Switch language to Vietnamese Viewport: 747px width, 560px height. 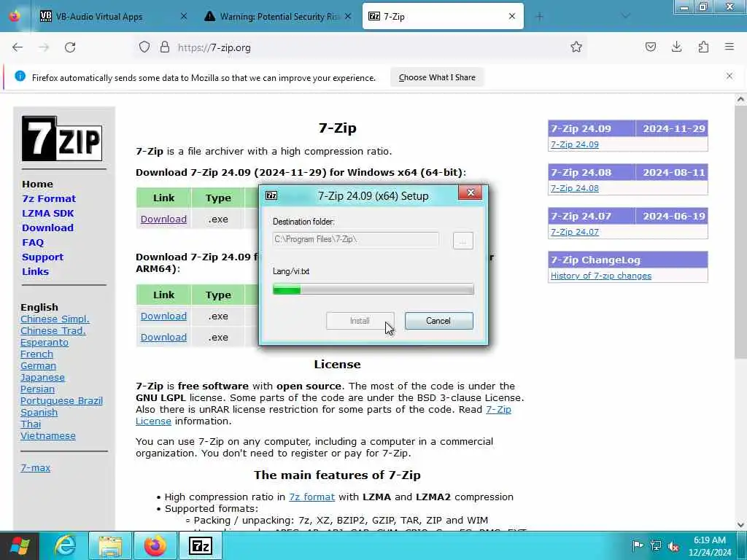[47, 436]
